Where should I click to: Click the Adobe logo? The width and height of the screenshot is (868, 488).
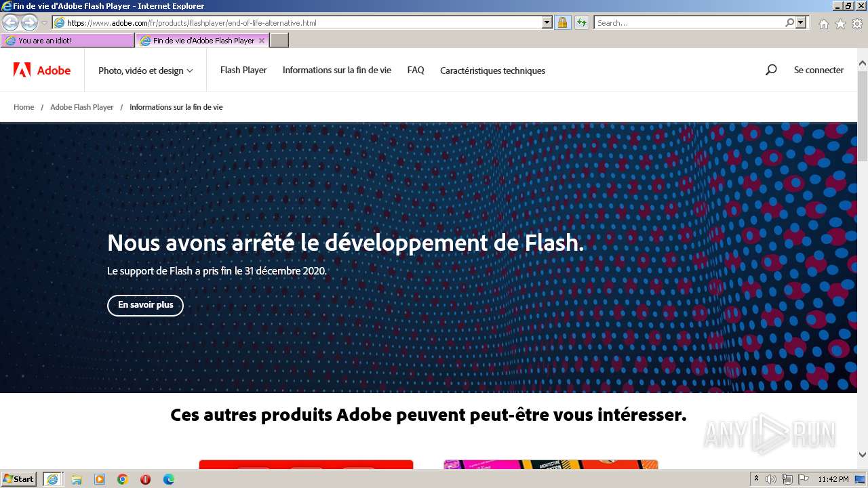42,70
